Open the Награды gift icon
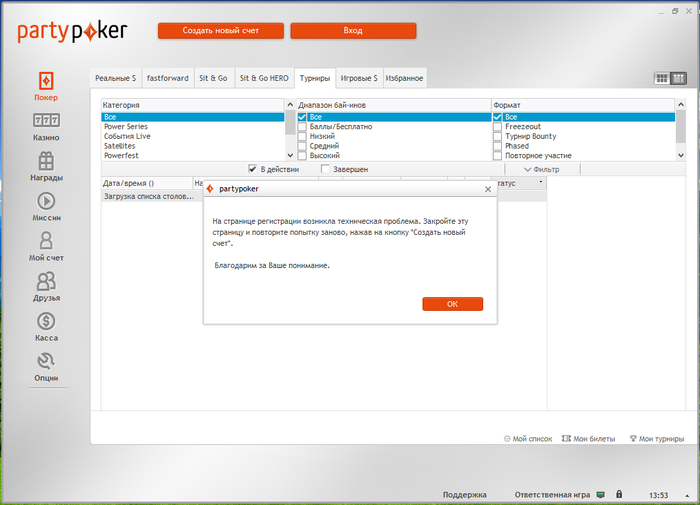 pos(46,161)
